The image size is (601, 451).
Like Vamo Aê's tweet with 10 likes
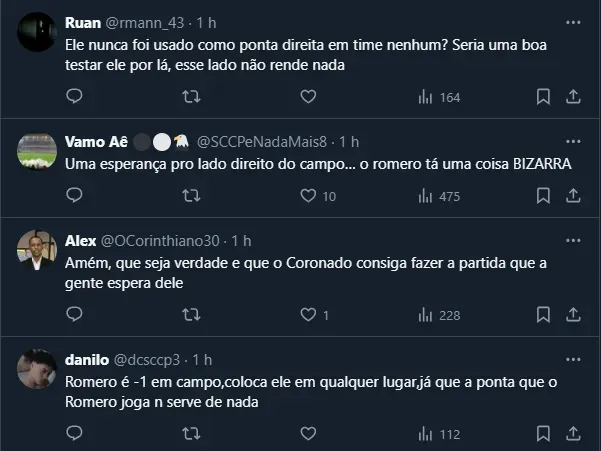coord(308,197)
